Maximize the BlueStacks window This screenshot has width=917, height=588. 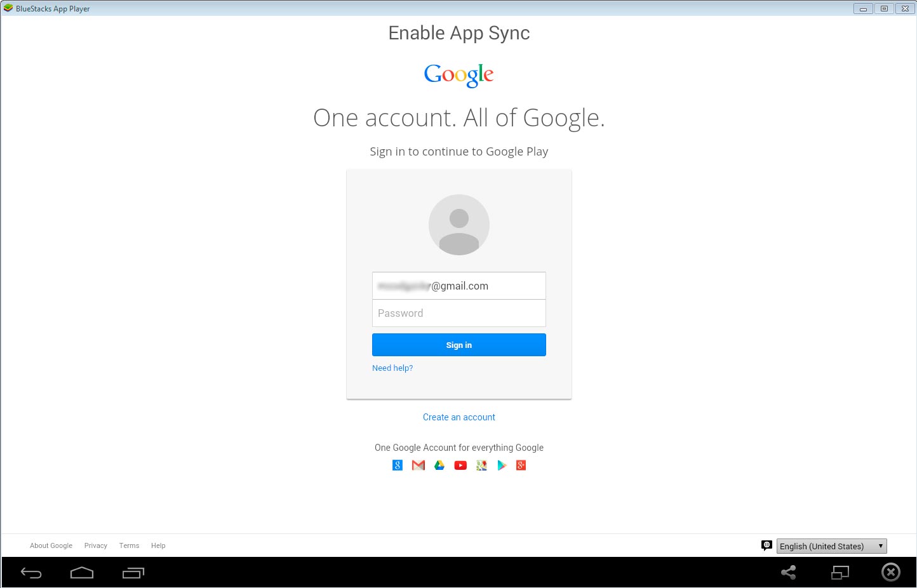click(x=884, y=8)
